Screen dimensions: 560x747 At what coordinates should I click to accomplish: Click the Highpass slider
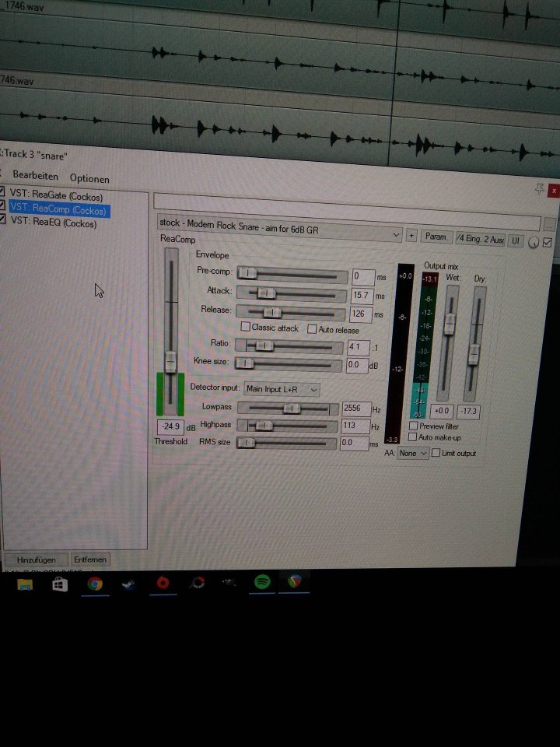pos(287,426)
